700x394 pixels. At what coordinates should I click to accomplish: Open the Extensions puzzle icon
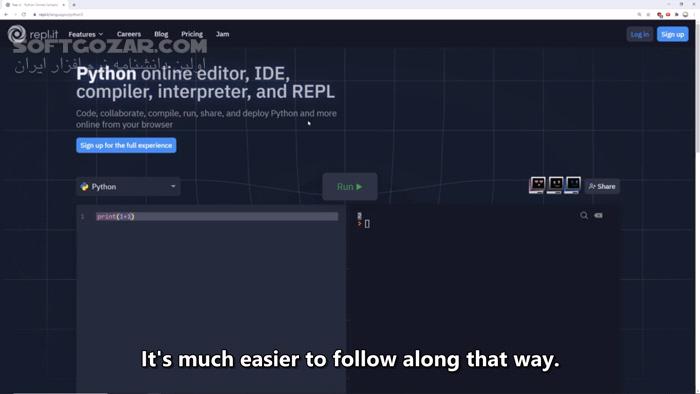(x=677, y=14)
